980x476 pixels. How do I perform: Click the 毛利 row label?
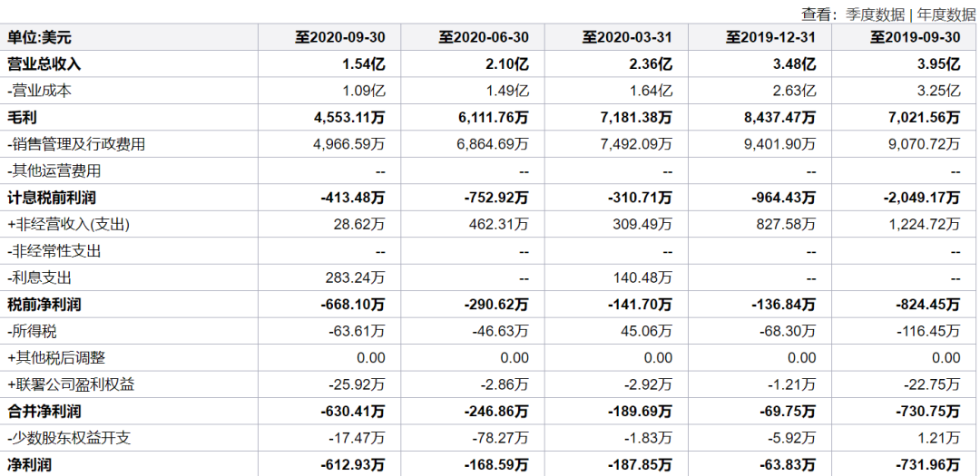21,117
